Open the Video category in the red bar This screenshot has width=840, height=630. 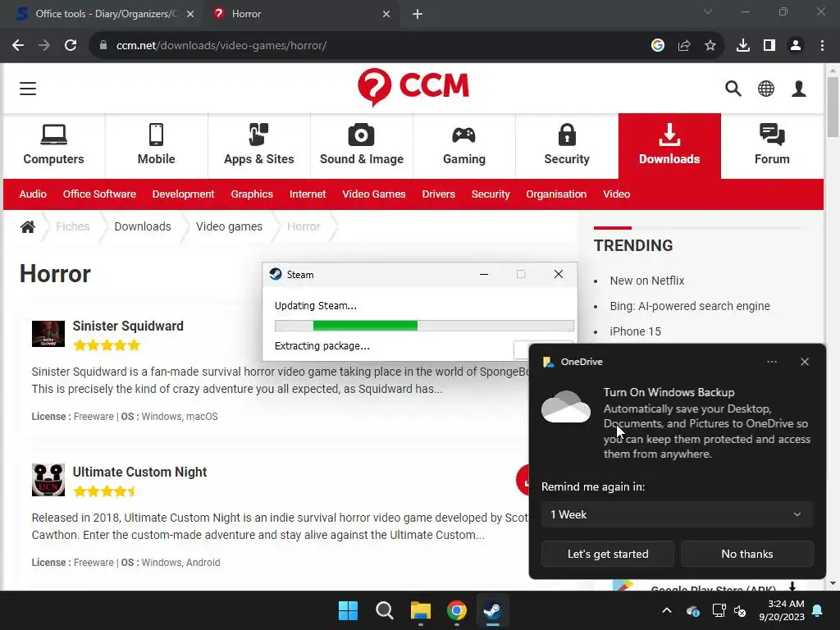(x=617, y=194)
